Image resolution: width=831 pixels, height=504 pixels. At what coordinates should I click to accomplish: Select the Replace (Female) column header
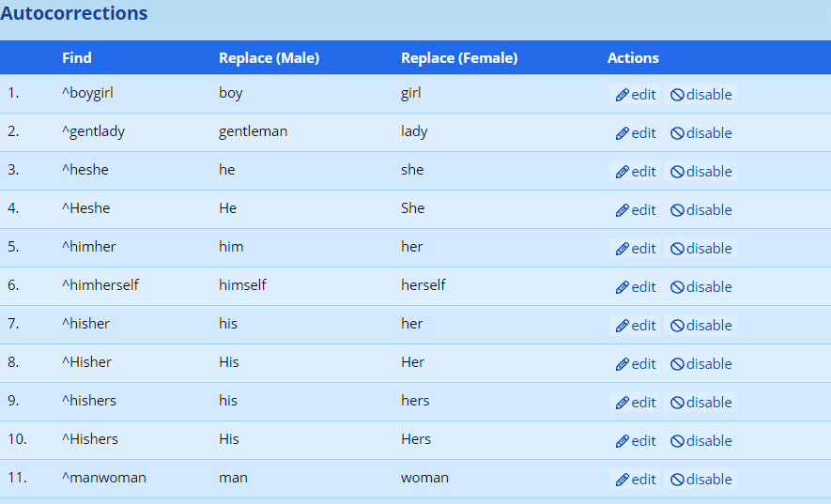pyautogui.click(x=459, y=58)
